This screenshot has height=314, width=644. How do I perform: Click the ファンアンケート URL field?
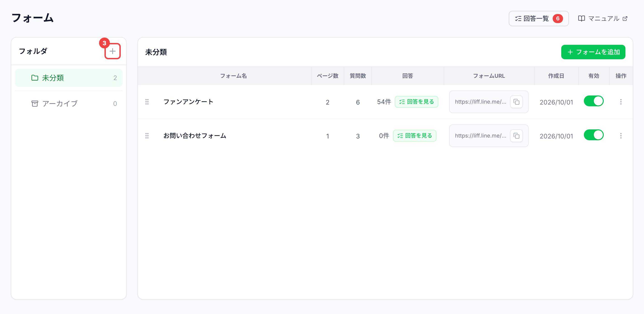click(488, 102)
